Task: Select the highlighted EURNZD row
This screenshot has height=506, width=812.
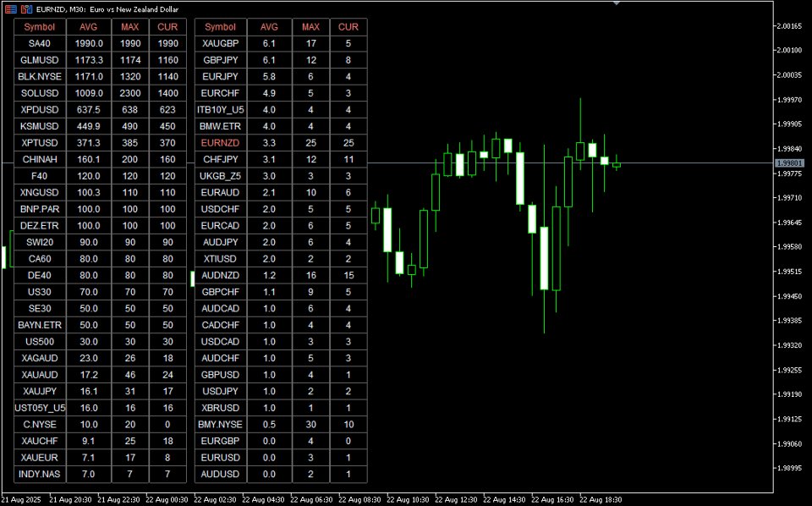Action: [x=220, y=143]
